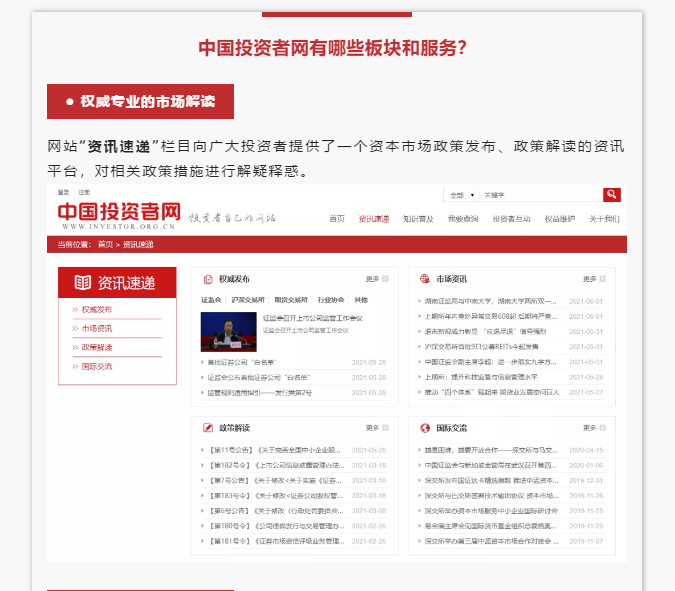Click the 政策解读 panel pencil icon
675x591 pixels.
tap(208, 428)
